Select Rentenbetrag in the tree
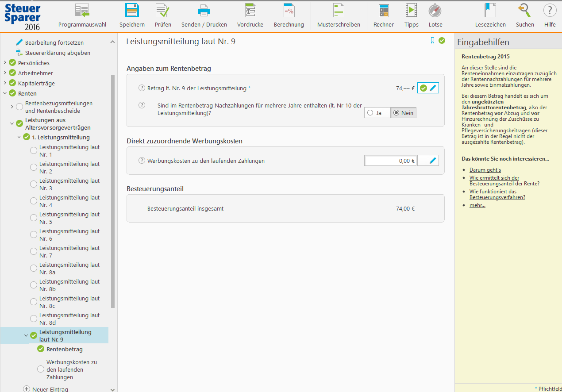 pos(65,349)
